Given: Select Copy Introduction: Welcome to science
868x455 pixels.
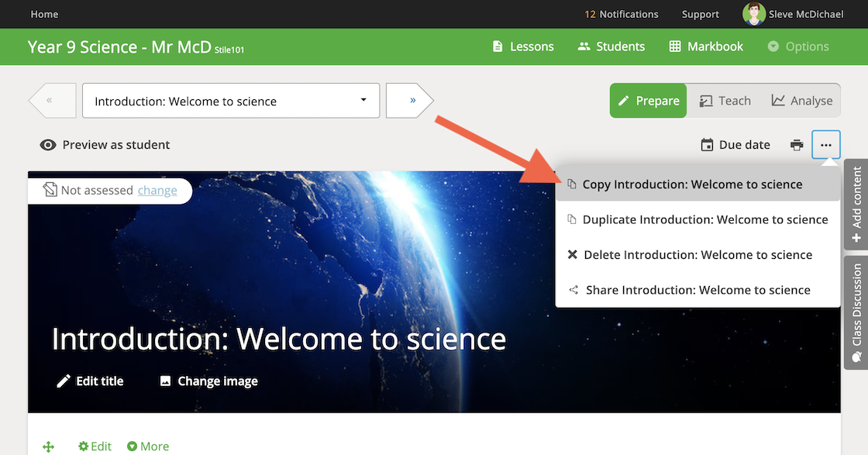Looking at the screenshot, I should click(692, 184).
